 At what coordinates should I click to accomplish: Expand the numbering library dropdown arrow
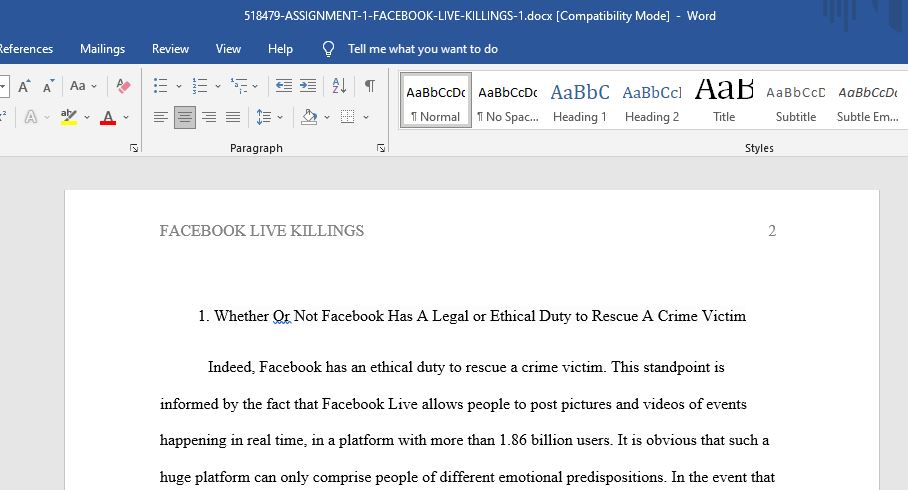[218, 86]
